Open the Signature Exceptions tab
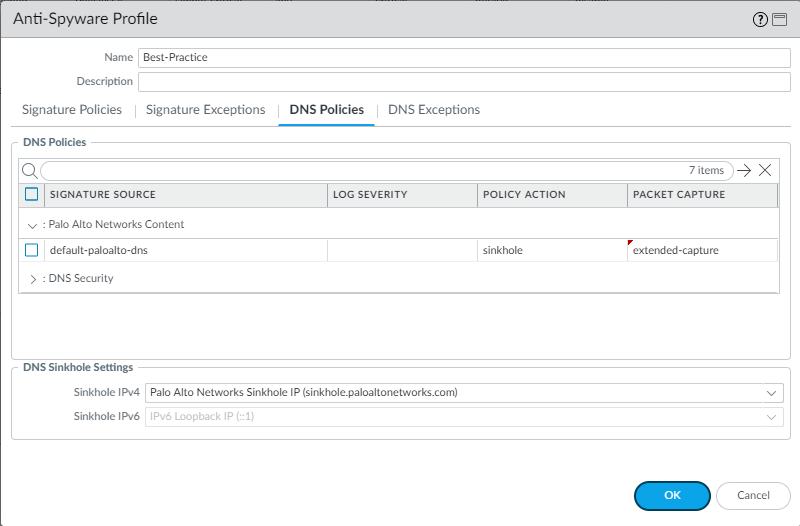 pos(205,110)
